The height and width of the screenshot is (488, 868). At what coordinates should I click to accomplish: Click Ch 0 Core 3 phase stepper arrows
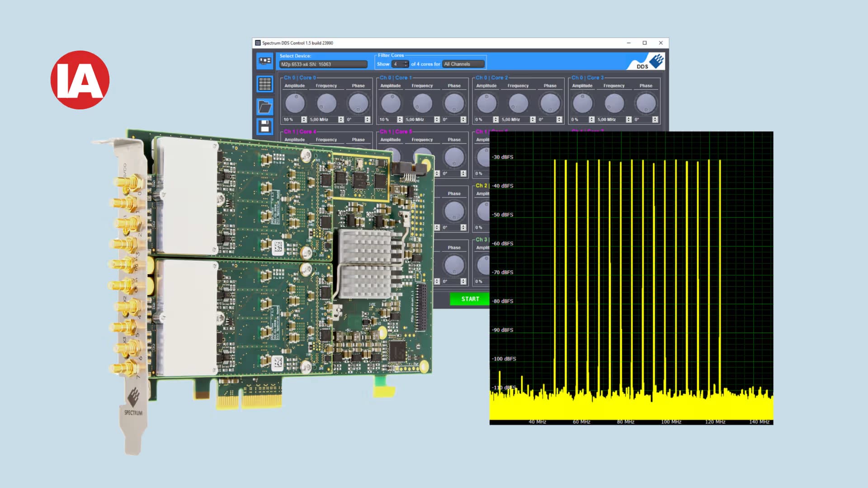pyautogui.click(x=655, y=120)
